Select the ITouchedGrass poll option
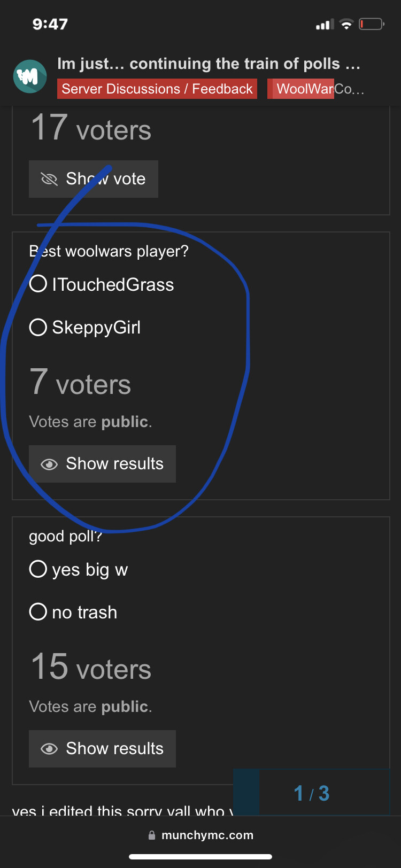This screenshot has height=868, width=401. (102, 284)
